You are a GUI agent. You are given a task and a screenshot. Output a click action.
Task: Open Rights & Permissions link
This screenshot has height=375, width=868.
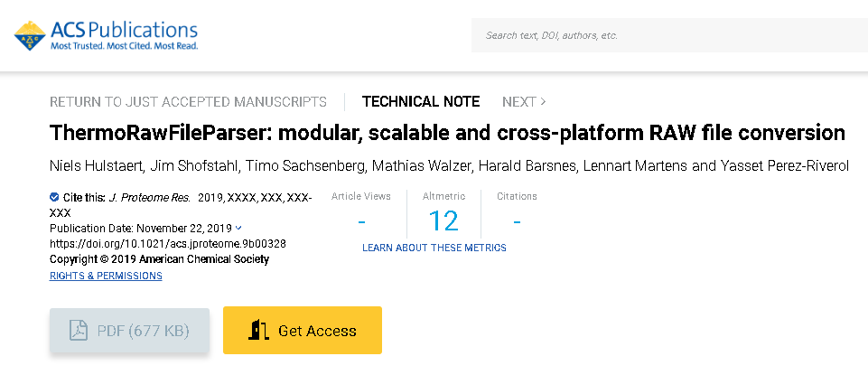coord(106,276)
